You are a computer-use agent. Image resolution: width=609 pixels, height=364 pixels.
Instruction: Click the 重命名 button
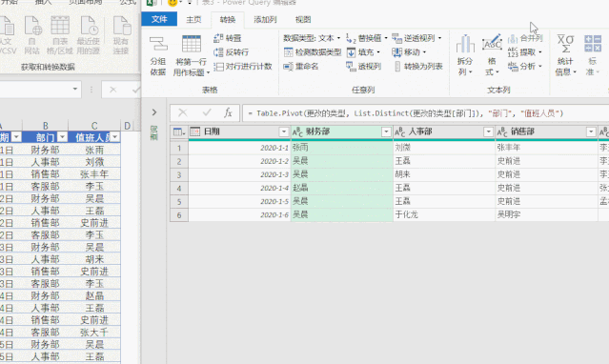click(301, 67)
